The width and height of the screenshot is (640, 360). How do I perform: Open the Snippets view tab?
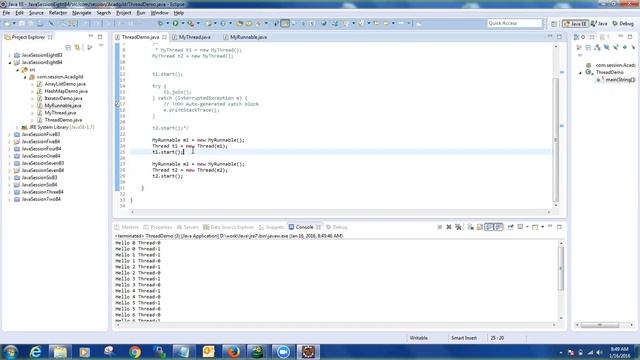tap(271, 227)
